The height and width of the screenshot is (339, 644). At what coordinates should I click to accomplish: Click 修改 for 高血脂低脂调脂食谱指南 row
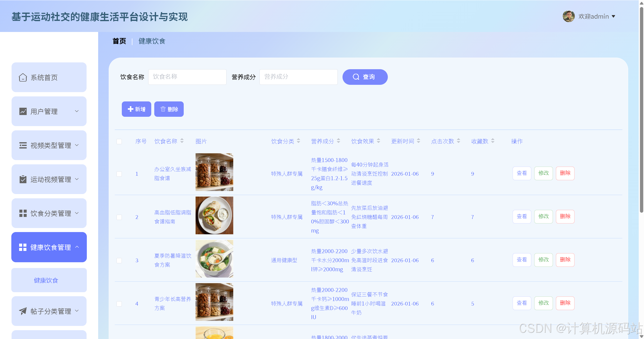(x=543, y=216)
